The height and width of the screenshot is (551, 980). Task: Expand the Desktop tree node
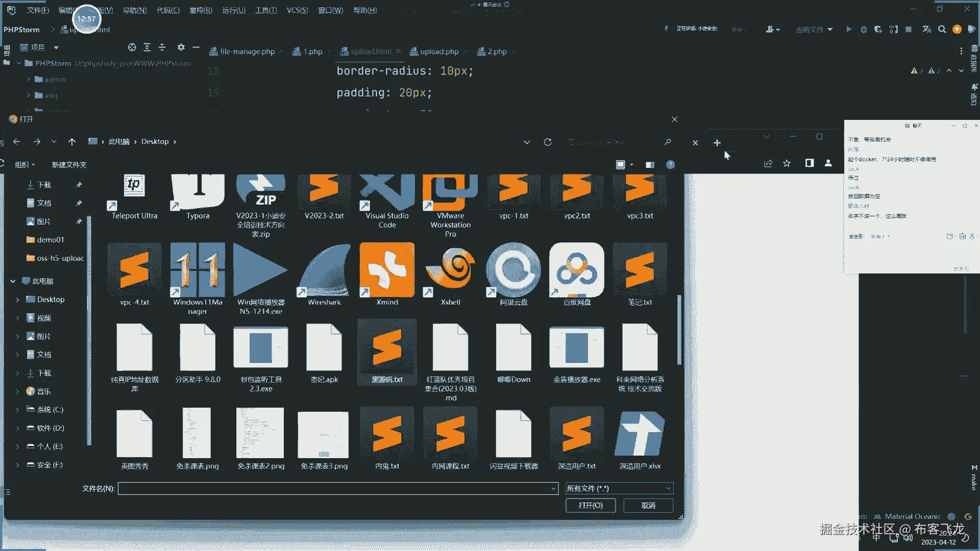click(x=17, y=300)
